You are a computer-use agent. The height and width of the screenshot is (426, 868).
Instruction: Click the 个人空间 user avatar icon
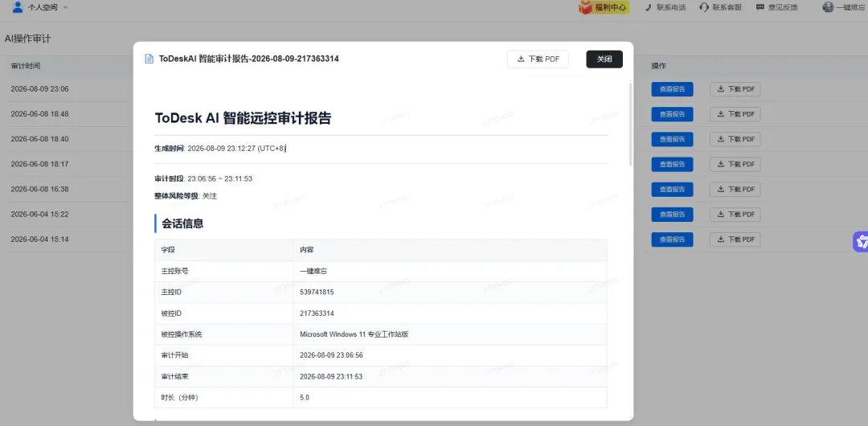[18, 7]
